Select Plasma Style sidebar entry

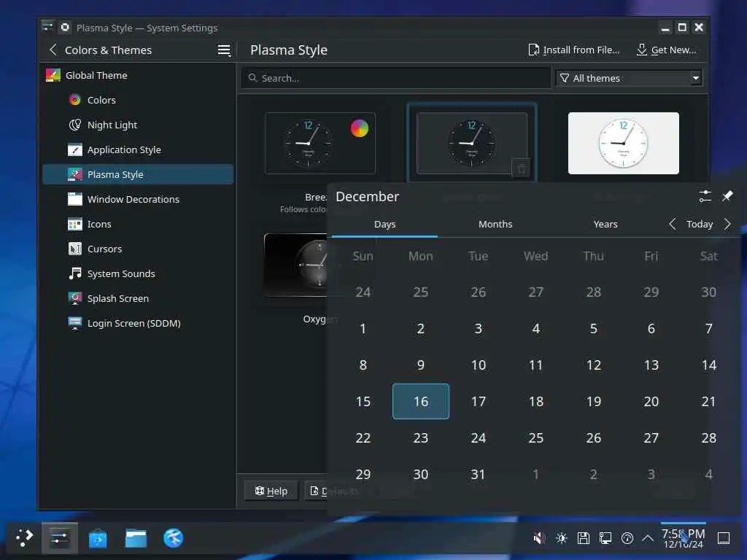point(138,174)
